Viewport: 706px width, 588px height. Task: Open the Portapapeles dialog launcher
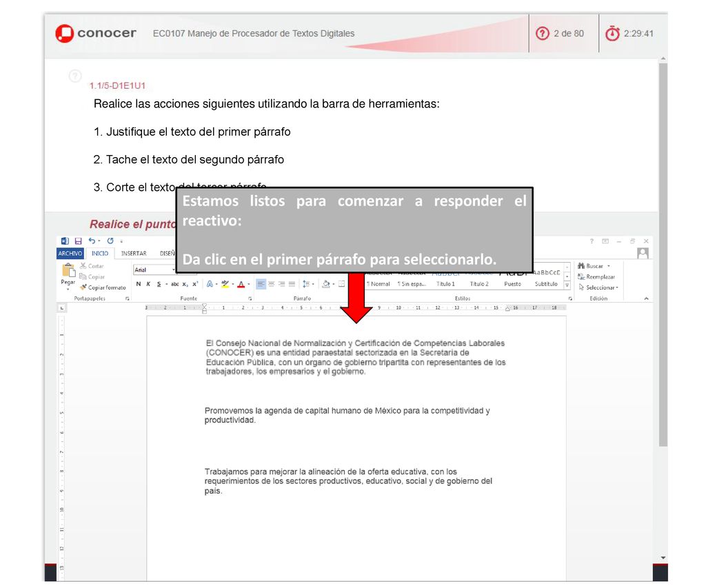[128, 298]
